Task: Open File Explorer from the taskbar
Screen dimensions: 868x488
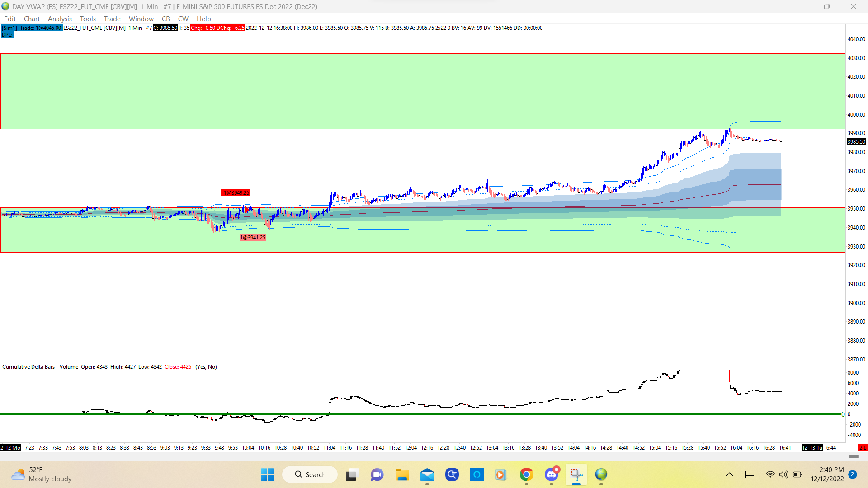Action: pyautogui.click(x=402, y=474)
